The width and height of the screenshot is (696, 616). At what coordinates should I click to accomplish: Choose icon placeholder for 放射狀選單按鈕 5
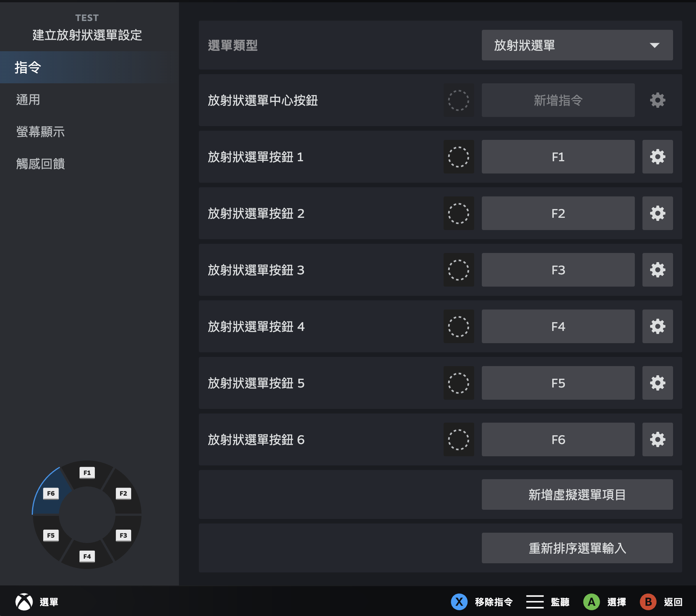[459, 383]
